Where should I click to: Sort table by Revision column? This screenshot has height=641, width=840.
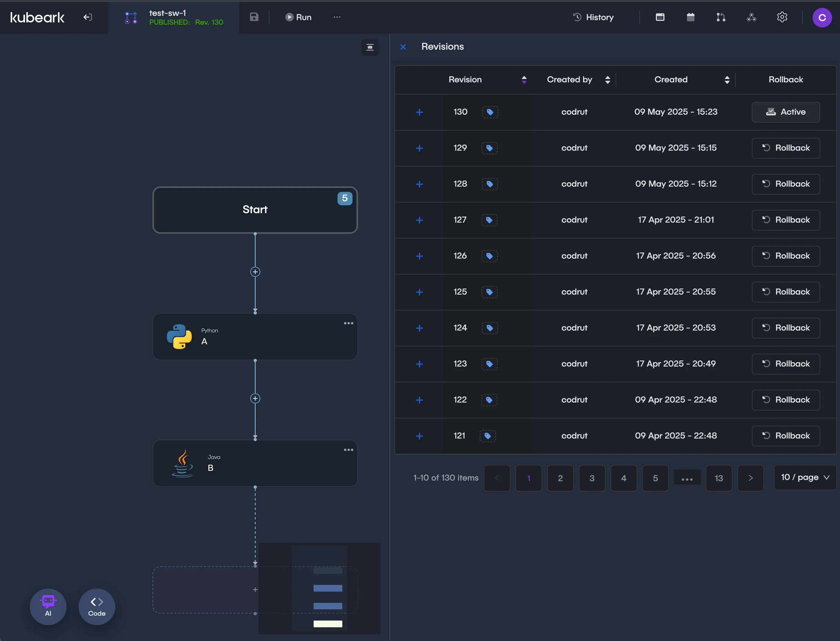524,79
